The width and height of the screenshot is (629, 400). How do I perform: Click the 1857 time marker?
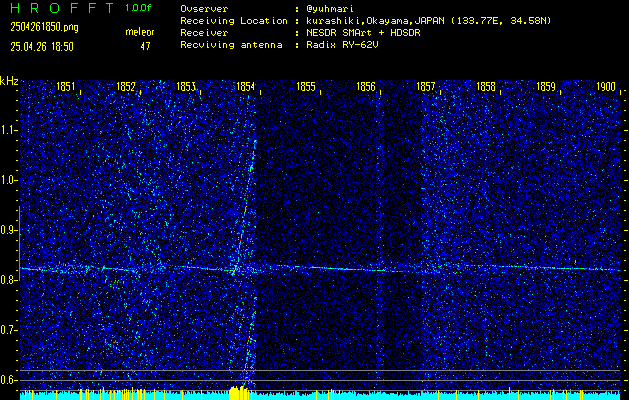coord(426,87)
